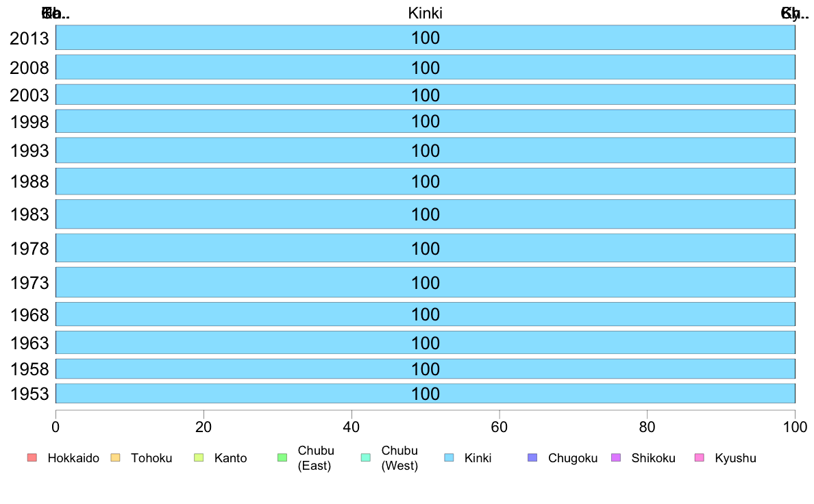Image resolution: width=814 pixels, height=504 pixels.
Task: Click the 2008 year axis label
Action: click(29, 68)
